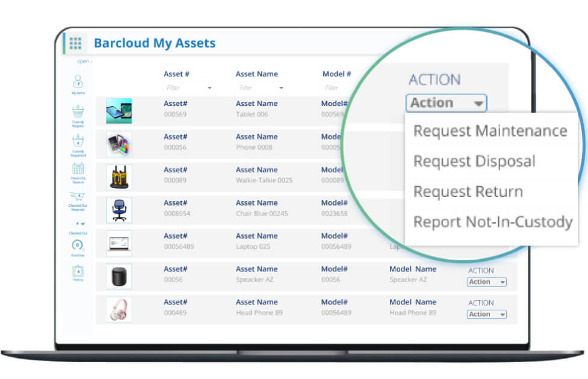Click the Phone 0008 asset name
The width and height of the screenshot is (588, 379).
254,147
